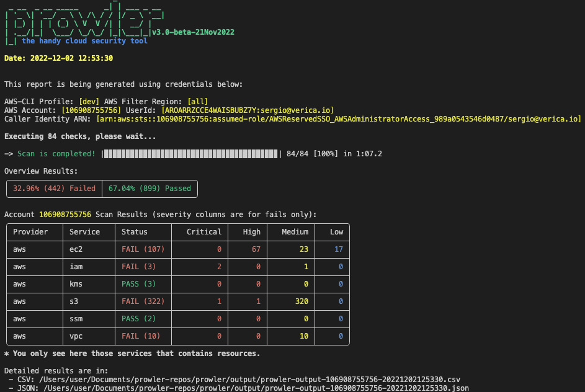Click the FAIL (10) status for vpc
This screenshot has width=585, height=392.
pos(141,336)
